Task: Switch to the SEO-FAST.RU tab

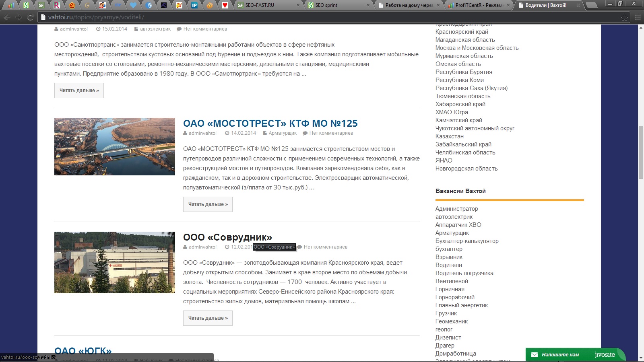Action: [269, 5]
